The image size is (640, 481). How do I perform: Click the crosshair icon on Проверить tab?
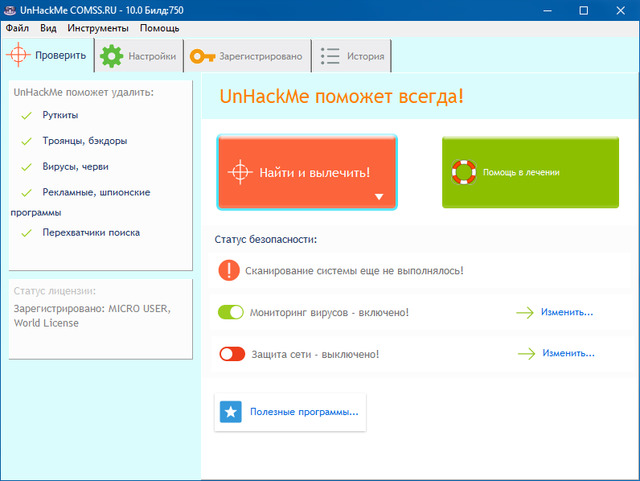point(18,55)
